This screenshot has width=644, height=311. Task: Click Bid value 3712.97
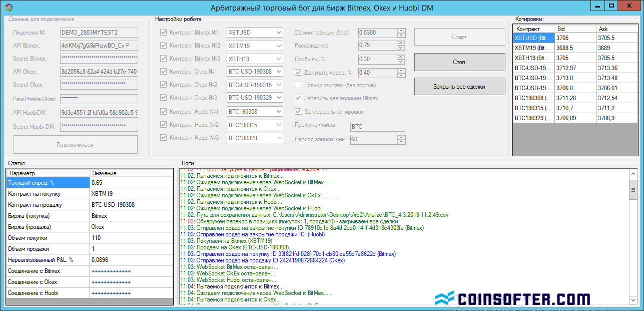point(575,68)
